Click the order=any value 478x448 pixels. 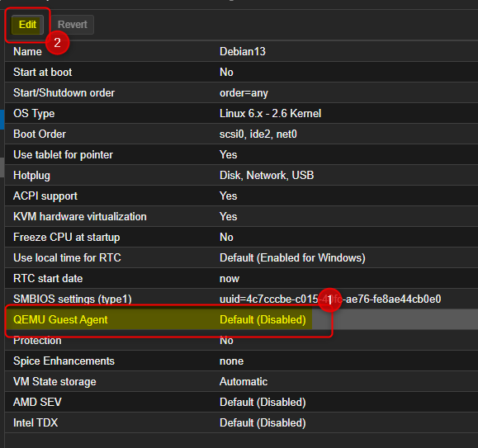click(244, 93)
